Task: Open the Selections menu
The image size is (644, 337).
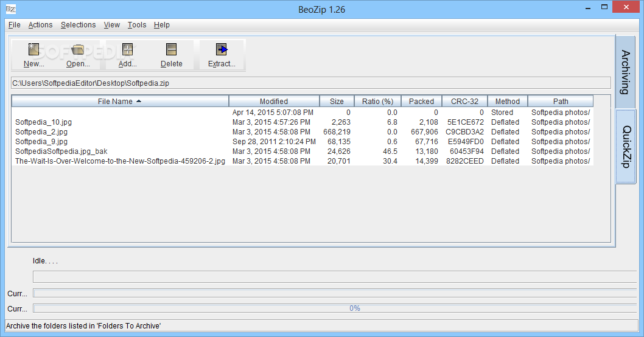Action: click(x=78, y=24)
